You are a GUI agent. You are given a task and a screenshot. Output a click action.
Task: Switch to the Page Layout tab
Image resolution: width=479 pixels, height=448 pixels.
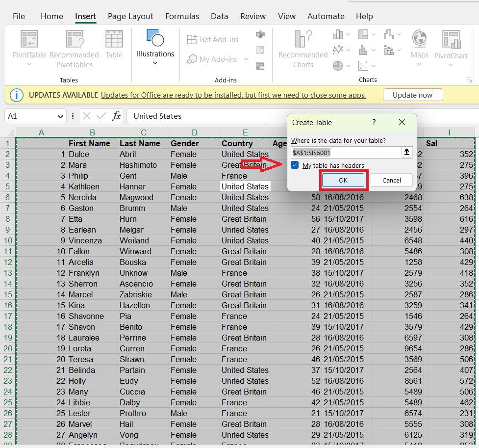click(x=130, y=16)
